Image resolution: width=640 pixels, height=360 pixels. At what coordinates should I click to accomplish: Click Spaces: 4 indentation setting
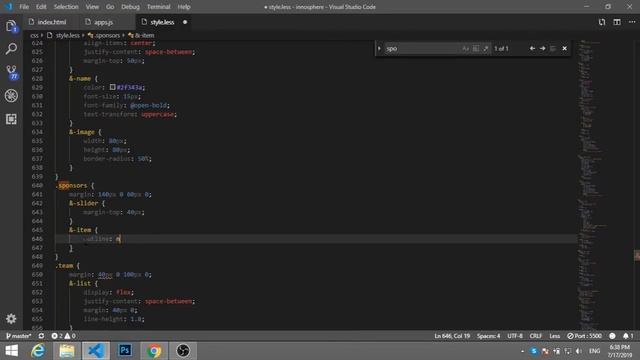pos(488,336)
